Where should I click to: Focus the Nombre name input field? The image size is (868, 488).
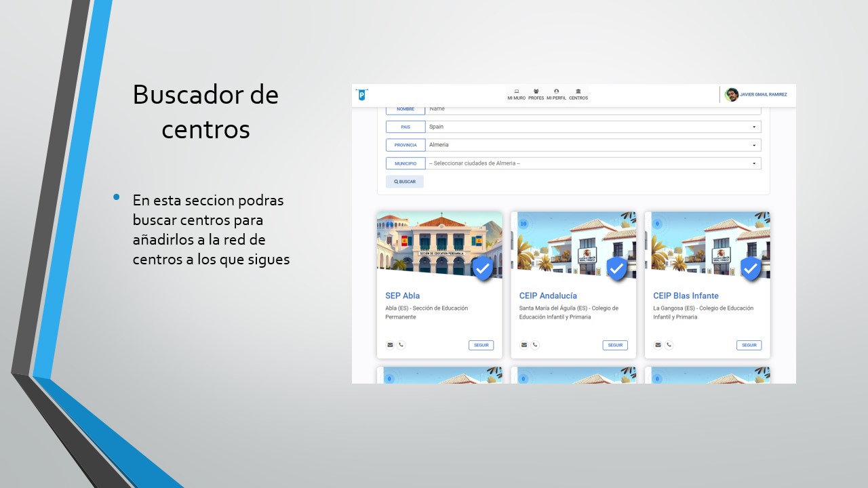(x=593, y=109)
